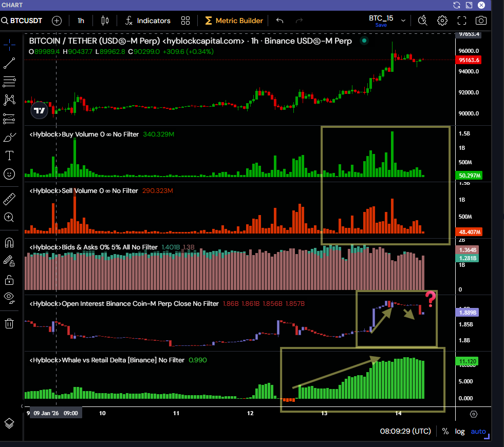Open BTCUSDT symbol search

click(22, 21)
